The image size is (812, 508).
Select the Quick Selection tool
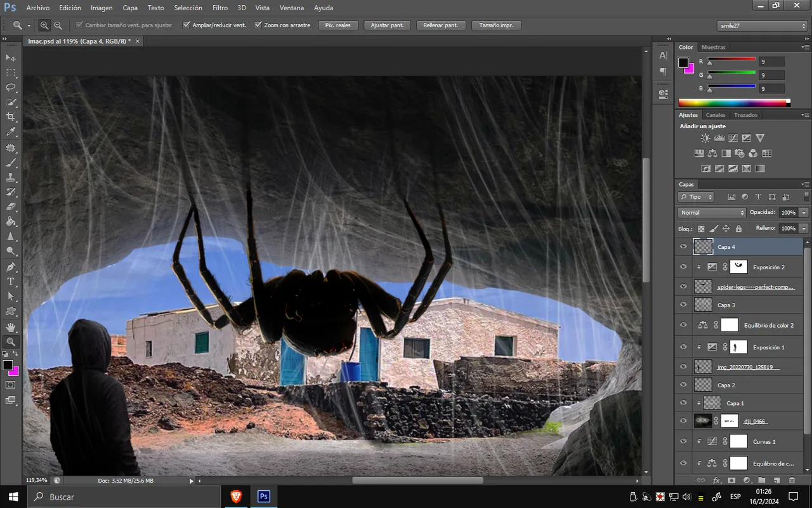(x=11, y=102)
